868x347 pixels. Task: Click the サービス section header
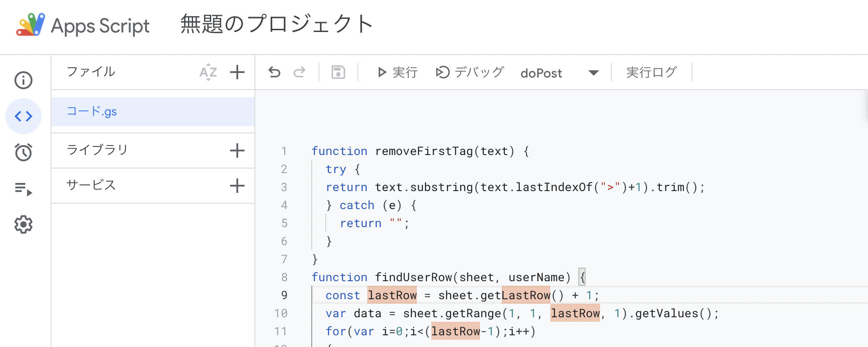(x=91, y=185)
